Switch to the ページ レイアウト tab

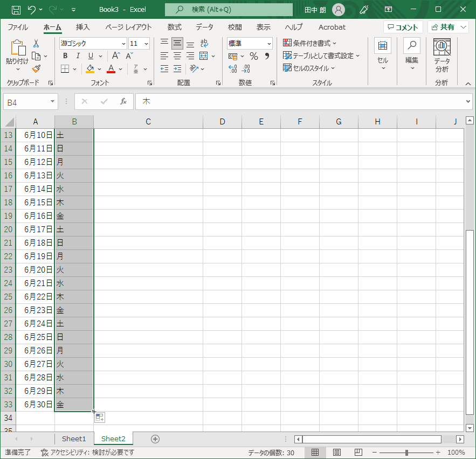pyautogui.click(x=128, y=27)
